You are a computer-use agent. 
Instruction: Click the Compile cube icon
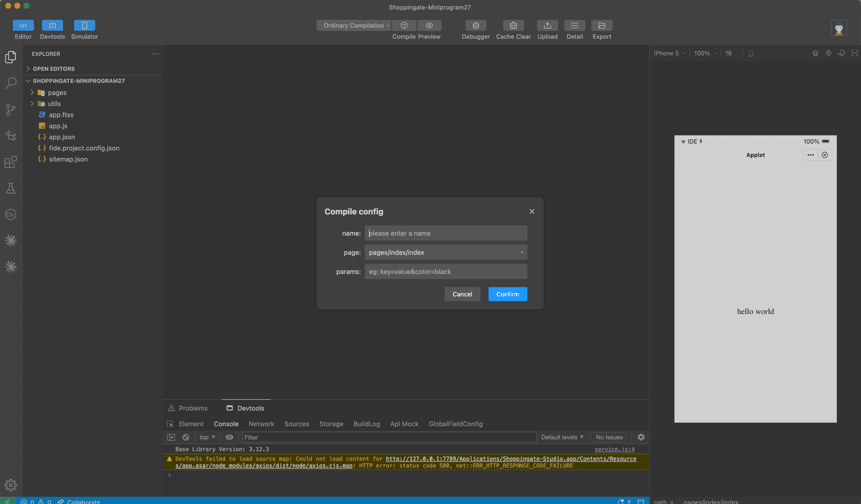tap(404, 25)
